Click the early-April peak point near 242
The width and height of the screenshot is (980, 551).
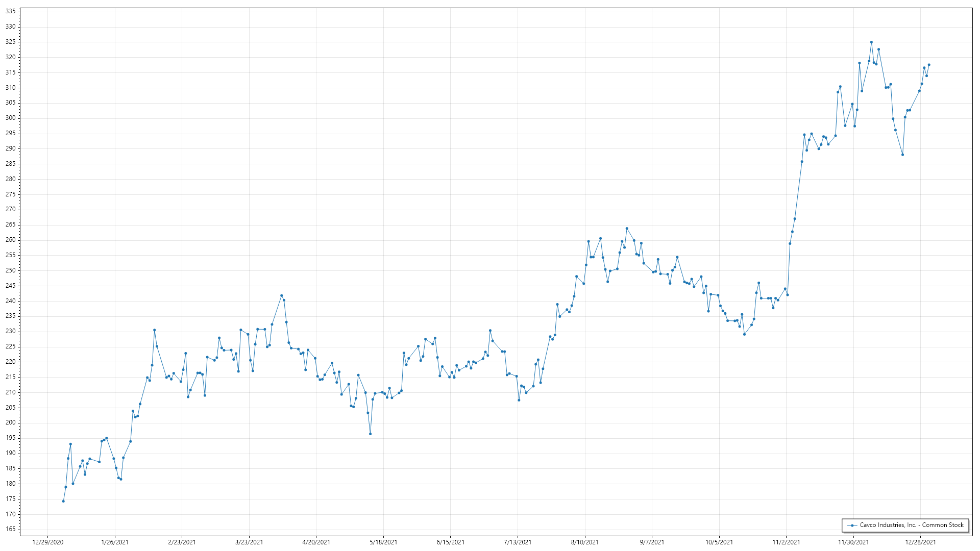(x=281, y=295)
